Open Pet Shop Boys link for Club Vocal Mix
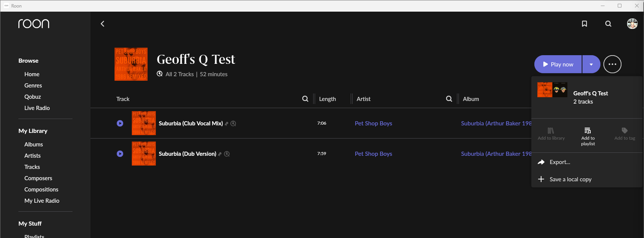Screen dimensions: 644x238 coord(373,123)
